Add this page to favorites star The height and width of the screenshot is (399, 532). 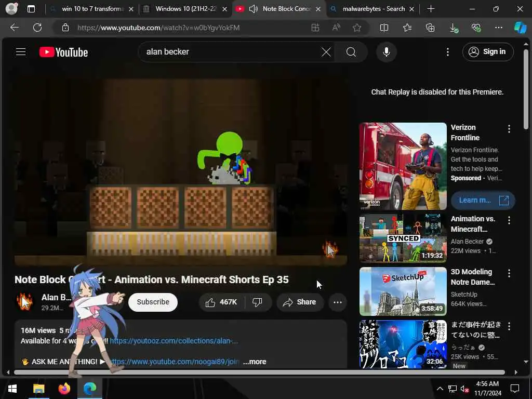coord(356,28)
